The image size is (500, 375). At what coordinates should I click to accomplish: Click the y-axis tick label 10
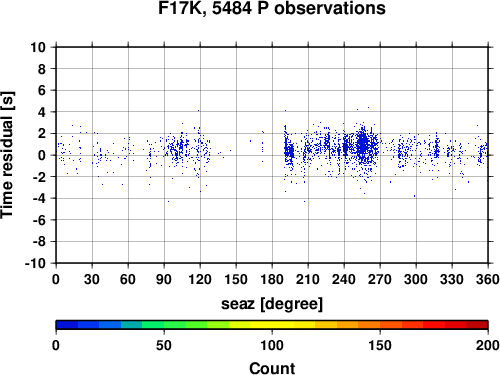tap(38, 47)
